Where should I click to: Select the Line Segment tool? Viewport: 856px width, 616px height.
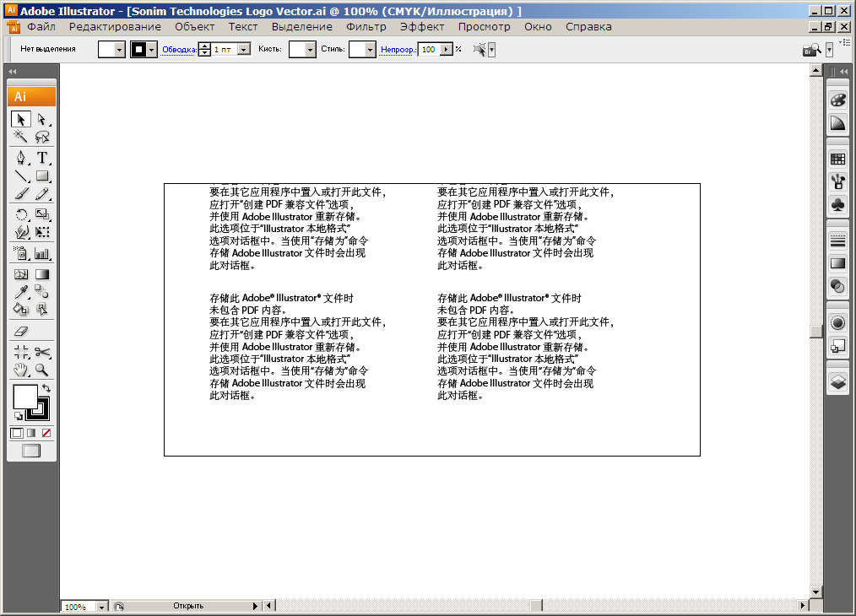click(x=21, y=176)
